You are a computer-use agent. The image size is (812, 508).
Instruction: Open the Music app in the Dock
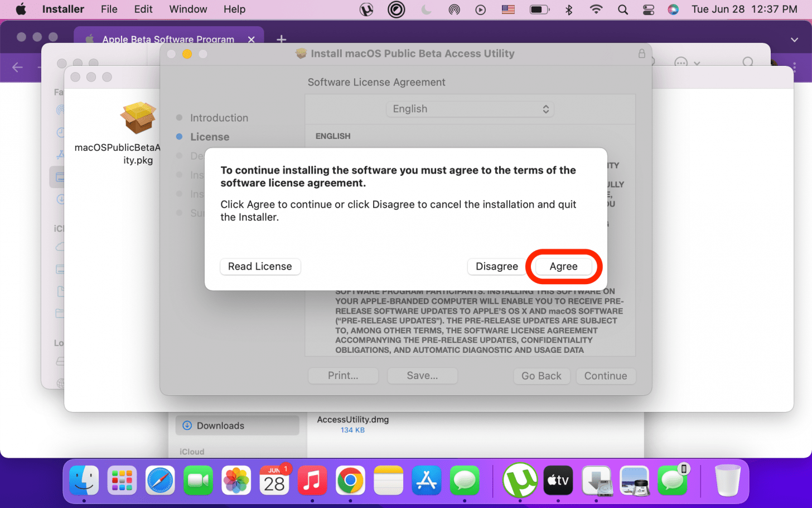[312, 480]
